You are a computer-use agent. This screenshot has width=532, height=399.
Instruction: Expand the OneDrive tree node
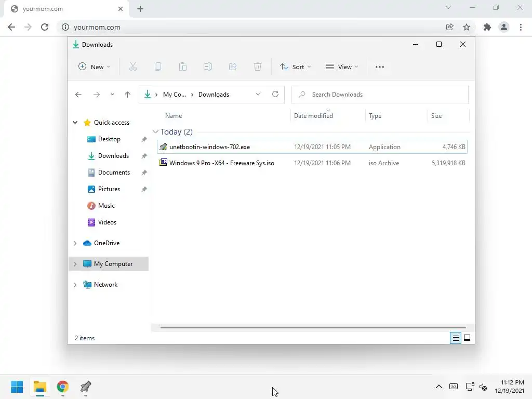coord(75,243)
